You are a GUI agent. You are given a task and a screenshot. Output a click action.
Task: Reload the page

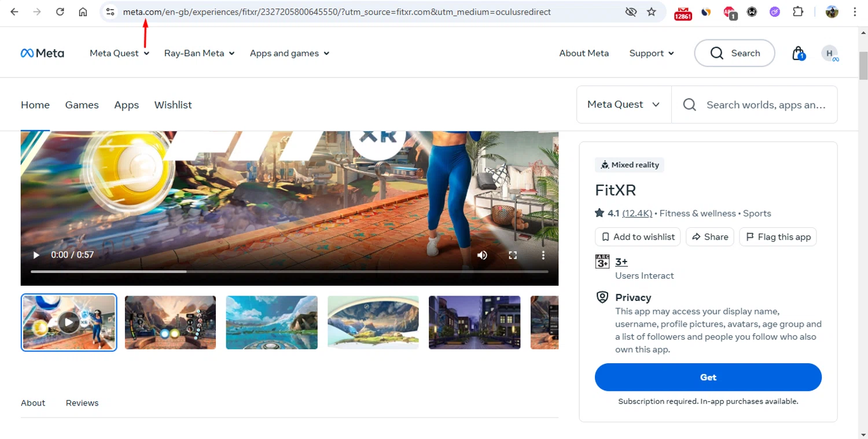pyautogui.click(x=60, y=12)
